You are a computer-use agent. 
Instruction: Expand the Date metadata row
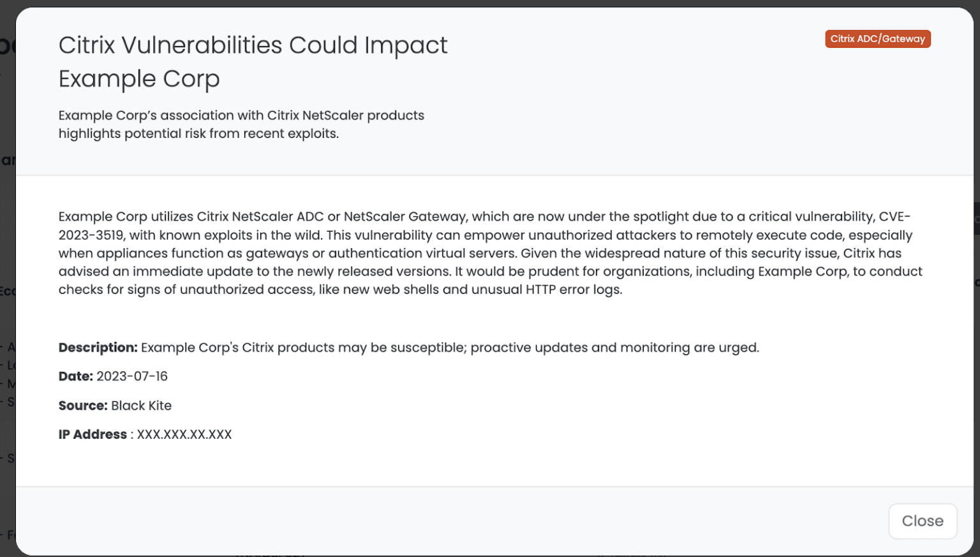112,376
